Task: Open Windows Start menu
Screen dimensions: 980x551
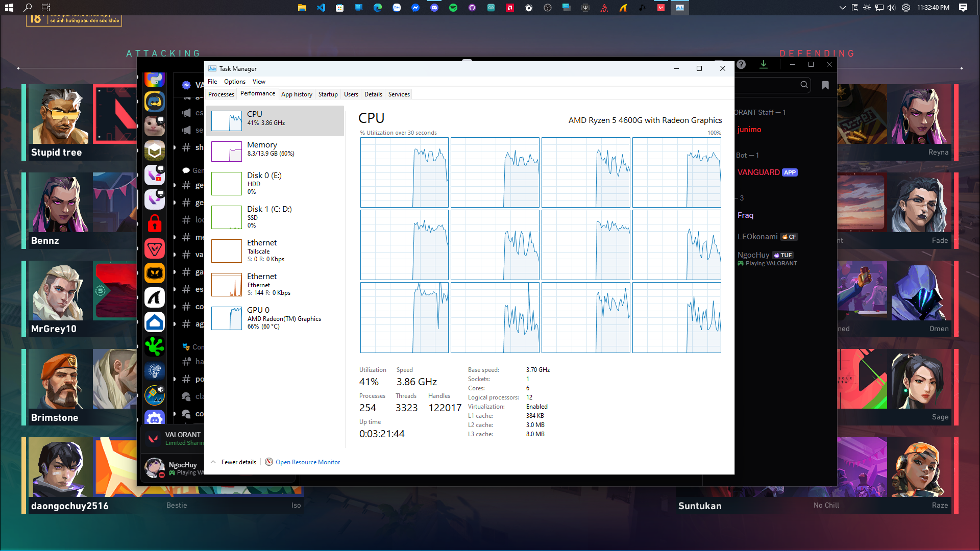Action: (x=9, y=8)
